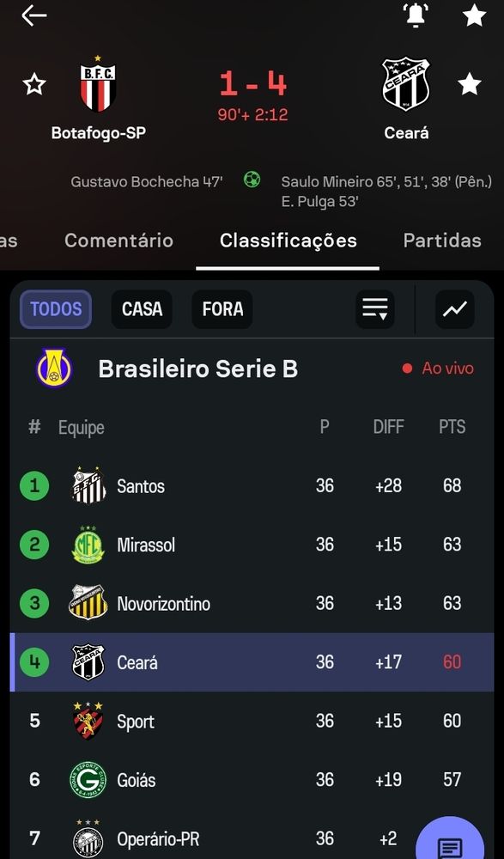Open standings sort options icon
Viewport: 504px width, 859px height.
[x=374, y=309]
